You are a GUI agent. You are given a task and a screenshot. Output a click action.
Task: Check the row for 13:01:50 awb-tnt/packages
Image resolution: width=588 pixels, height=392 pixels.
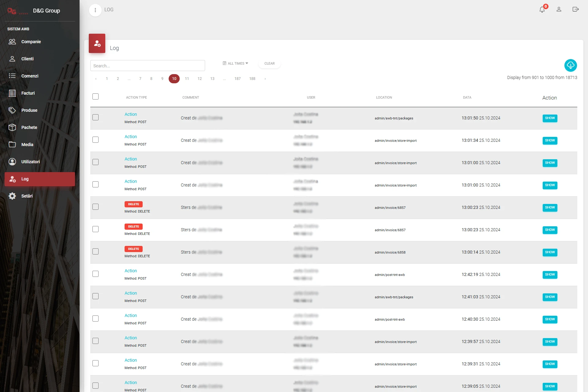click(x=96, y=118)
